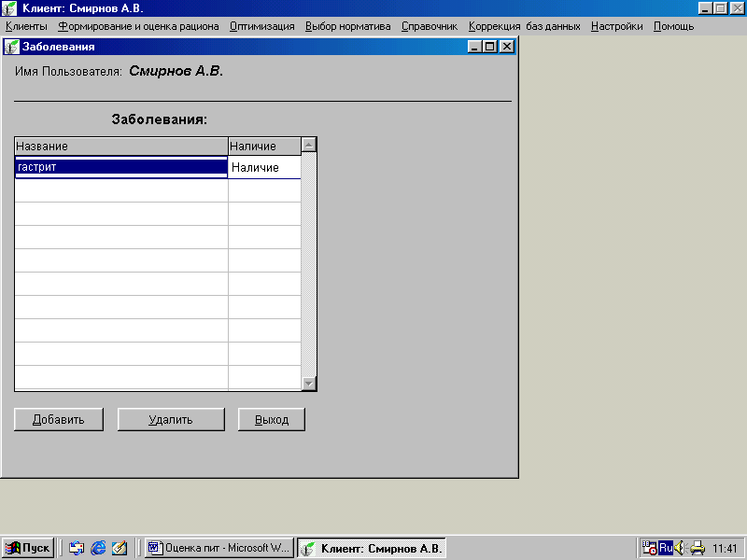This screenshot has height=560, width=747.
Task: Open the Оптимизация menu
Action: 262,26
